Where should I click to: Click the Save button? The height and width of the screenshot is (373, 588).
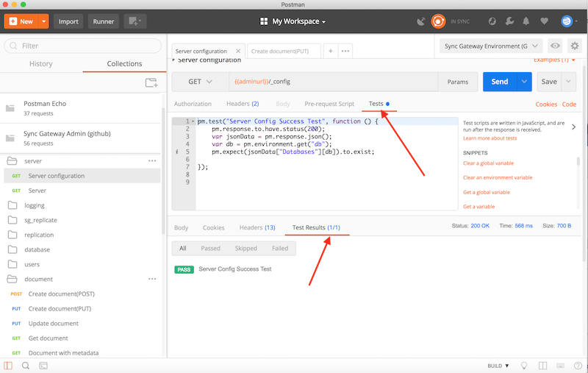point(549,82)
